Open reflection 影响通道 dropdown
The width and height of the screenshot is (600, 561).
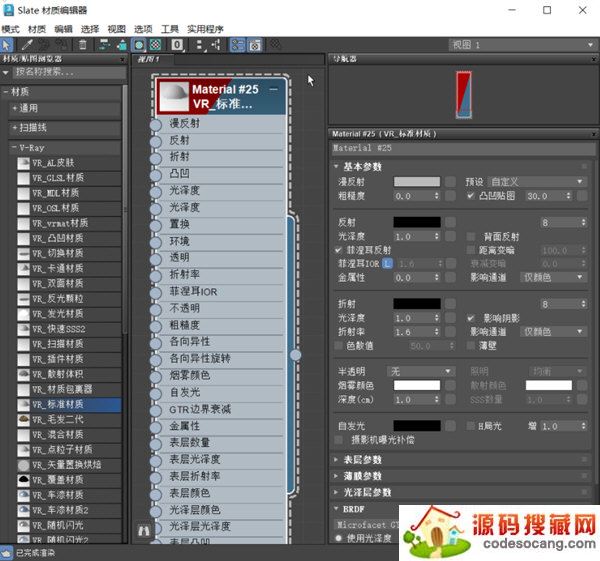coord(553,277)
